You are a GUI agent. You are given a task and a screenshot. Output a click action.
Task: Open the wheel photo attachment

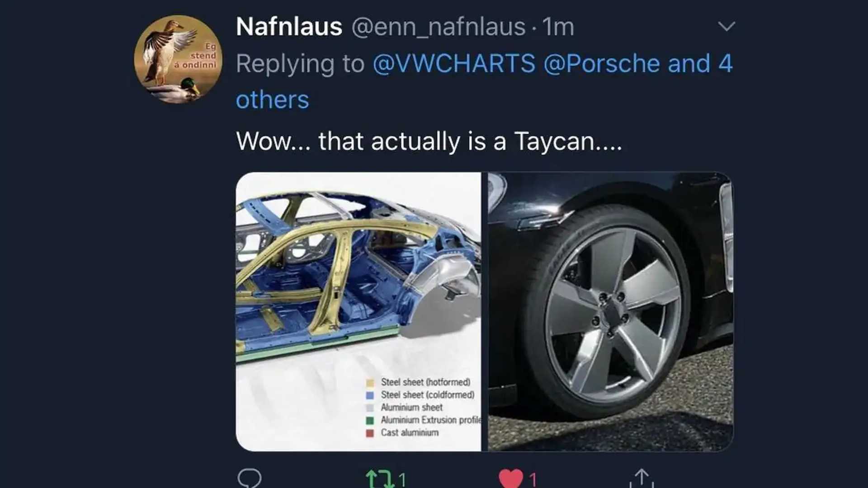[x=610, y=311]
